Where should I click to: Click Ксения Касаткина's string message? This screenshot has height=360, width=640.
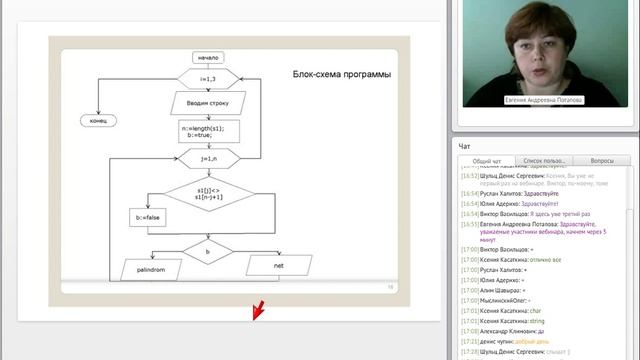click(502, 321)
